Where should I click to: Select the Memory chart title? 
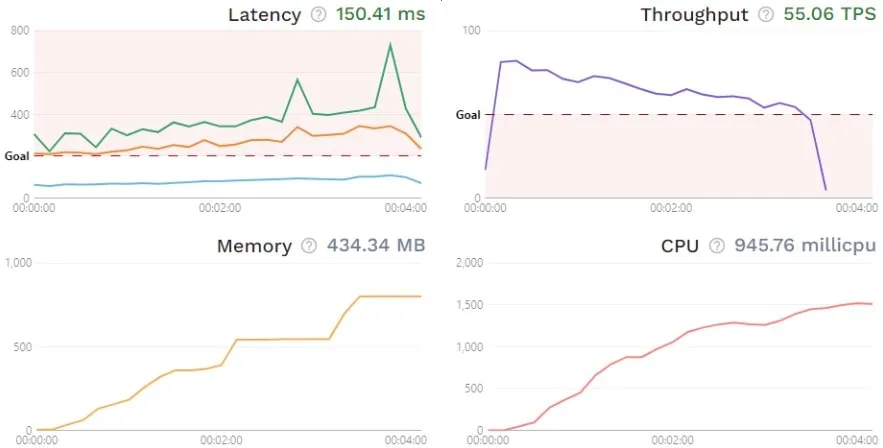254,246
